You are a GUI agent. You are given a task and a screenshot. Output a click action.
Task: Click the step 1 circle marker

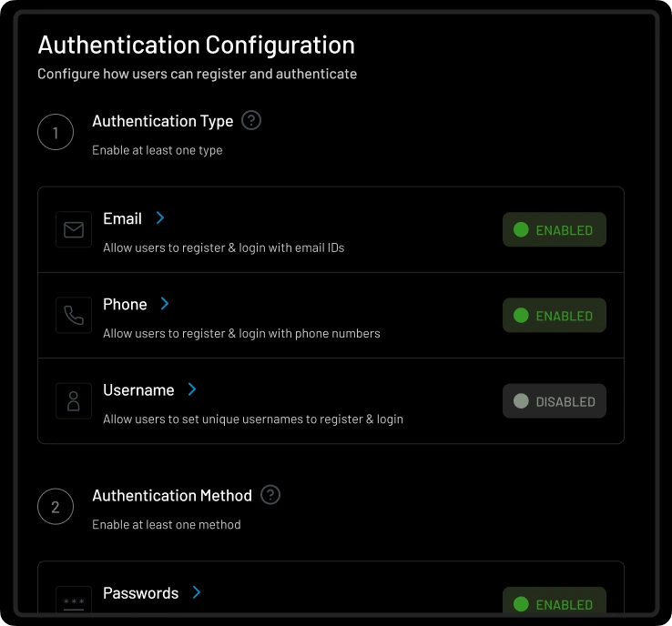coord(56,133)
